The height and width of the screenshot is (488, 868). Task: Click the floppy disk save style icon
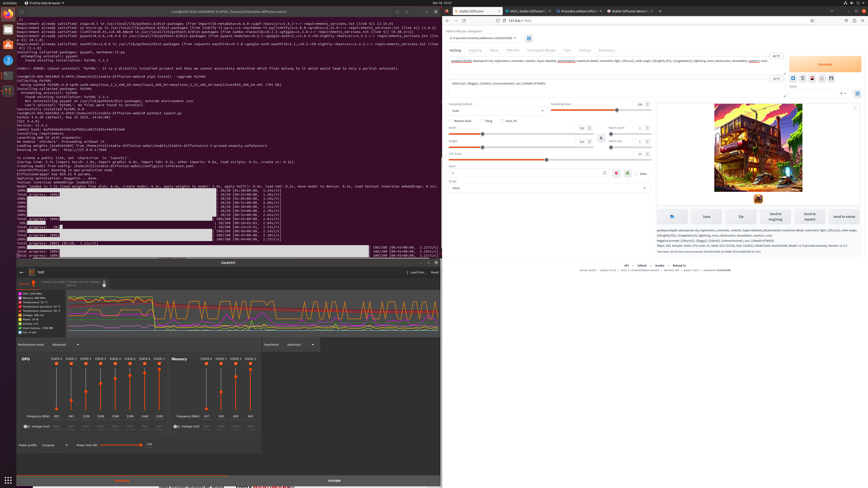click(x=831, y=78)
